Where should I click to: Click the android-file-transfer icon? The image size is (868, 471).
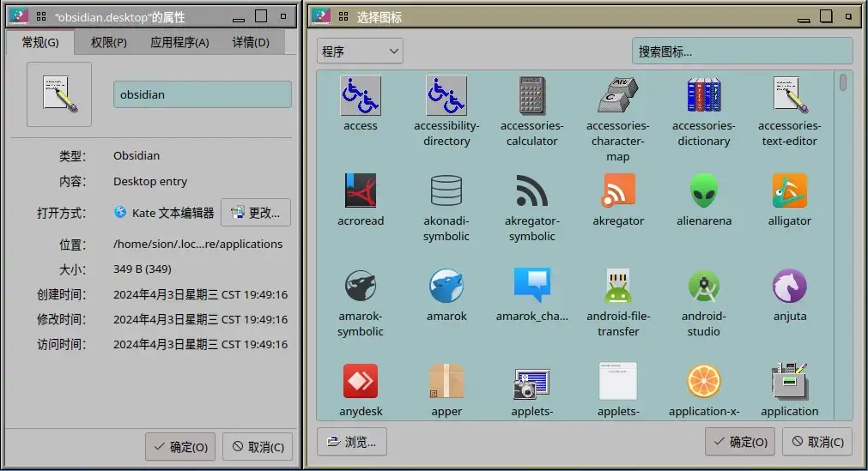618,287
